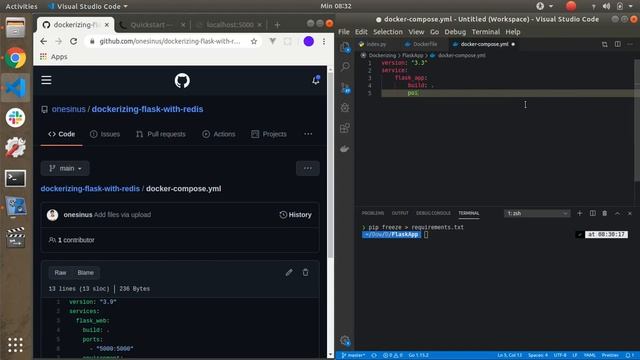Viewport: 640px width, 360px height.
Task: Show applications grid in dock
Action: pyautogui.click(x=16, y=345)
